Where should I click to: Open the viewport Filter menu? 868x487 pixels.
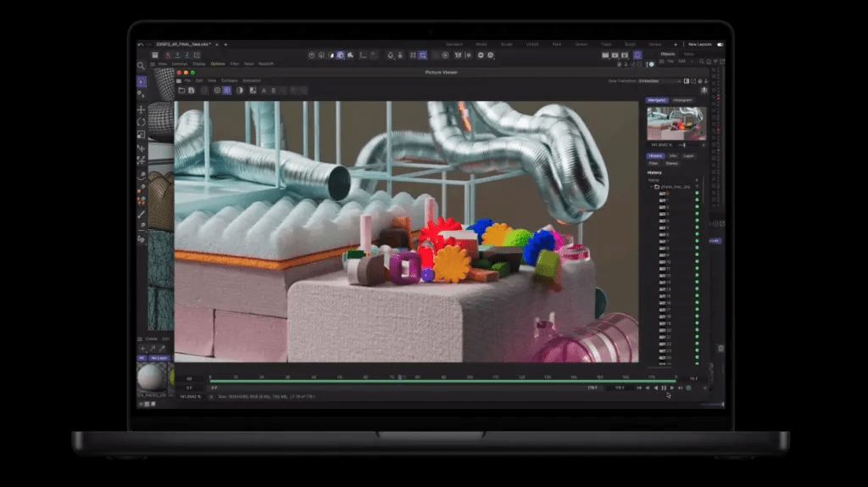(234, 64)
